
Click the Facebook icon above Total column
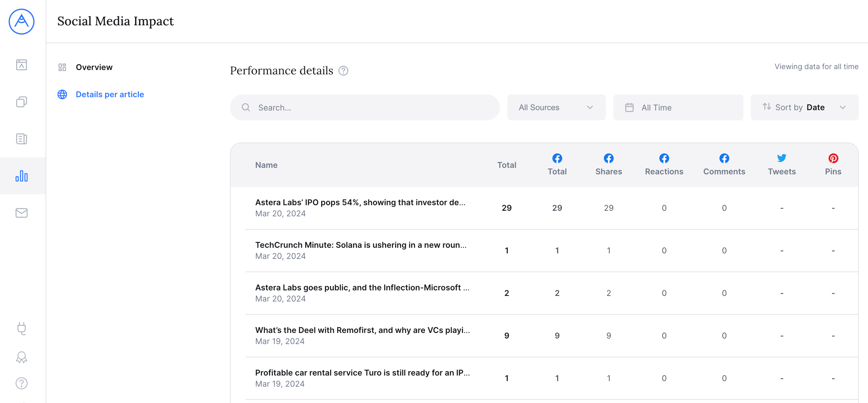[557, 158]
